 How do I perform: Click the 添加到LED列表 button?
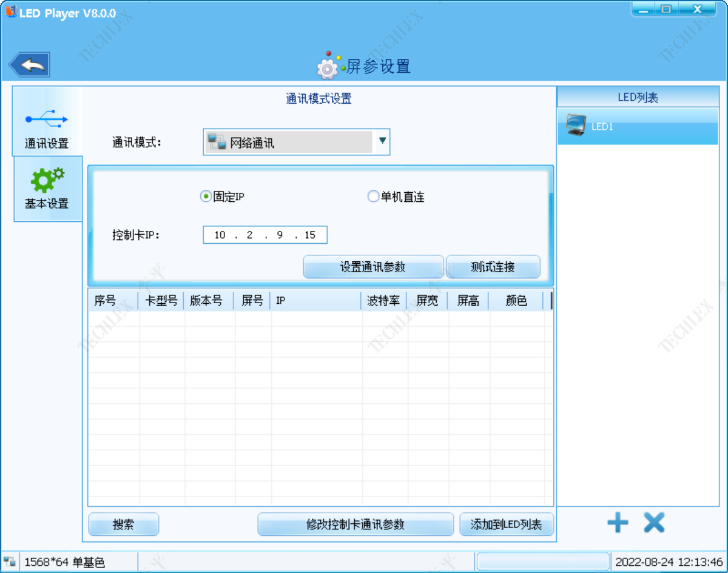tap(507, 524)
